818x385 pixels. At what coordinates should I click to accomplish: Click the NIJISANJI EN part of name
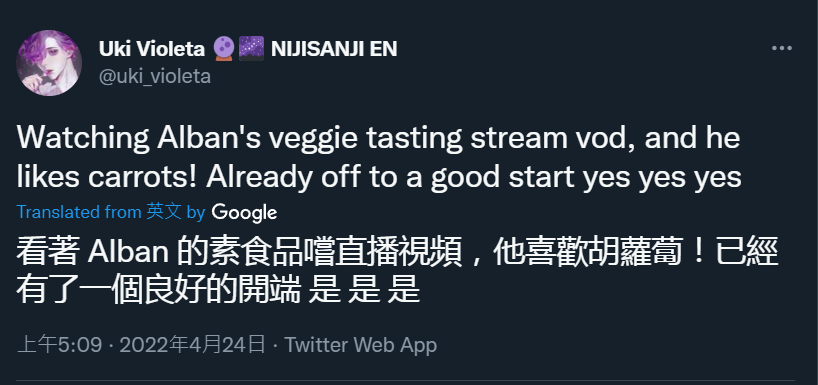tap(334, 49)
